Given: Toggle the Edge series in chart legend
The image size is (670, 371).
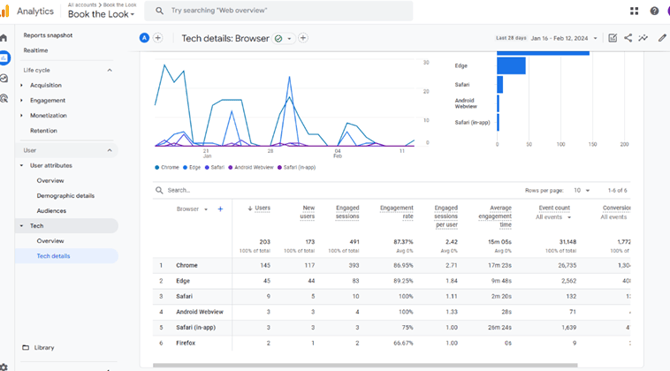Looking at the screenshot, I should (x=192, y=168).
